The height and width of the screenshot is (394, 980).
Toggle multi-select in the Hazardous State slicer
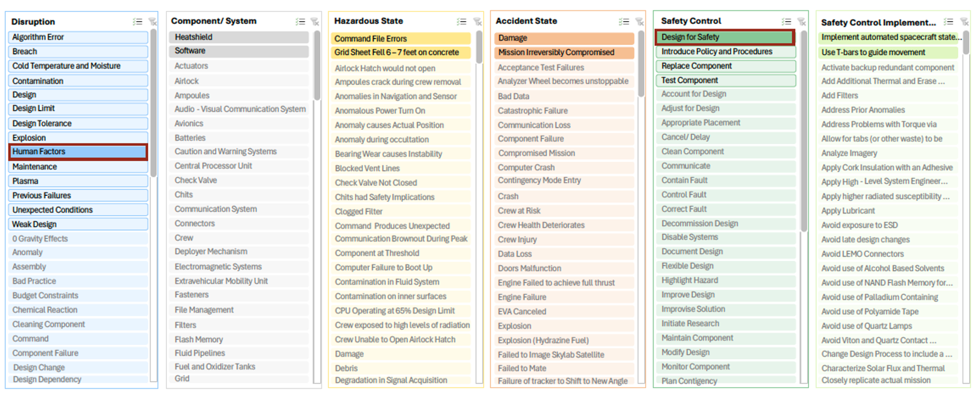(462, 22)
